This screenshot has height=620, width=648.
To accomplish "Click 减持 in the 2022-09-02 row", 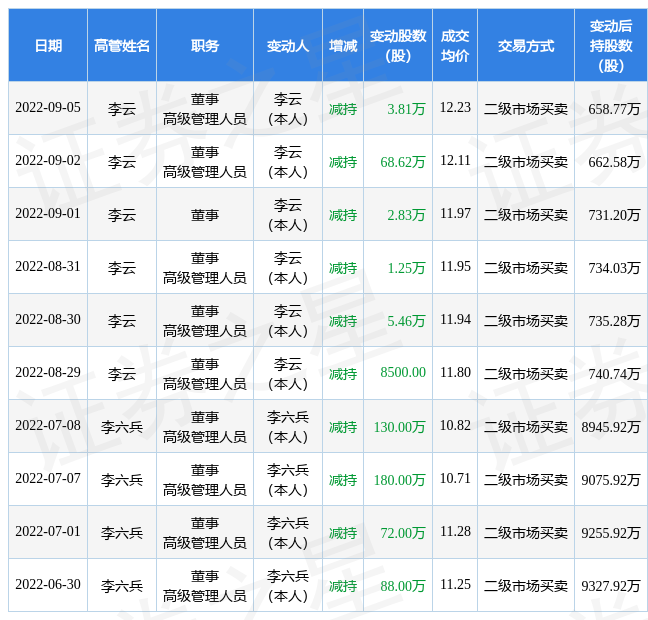I will (x=343, y=162).
